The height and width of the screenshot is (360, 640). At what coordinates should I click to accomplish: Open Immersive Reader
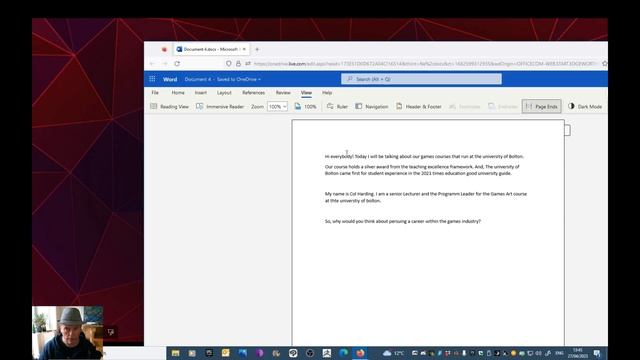pyautogui.click(x=220, y=107)
